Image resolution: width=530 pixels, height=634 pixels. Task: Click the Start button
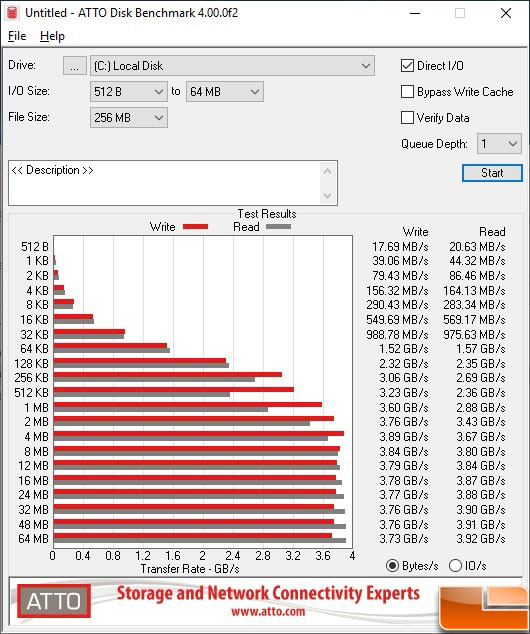click(x=492, y=173)
